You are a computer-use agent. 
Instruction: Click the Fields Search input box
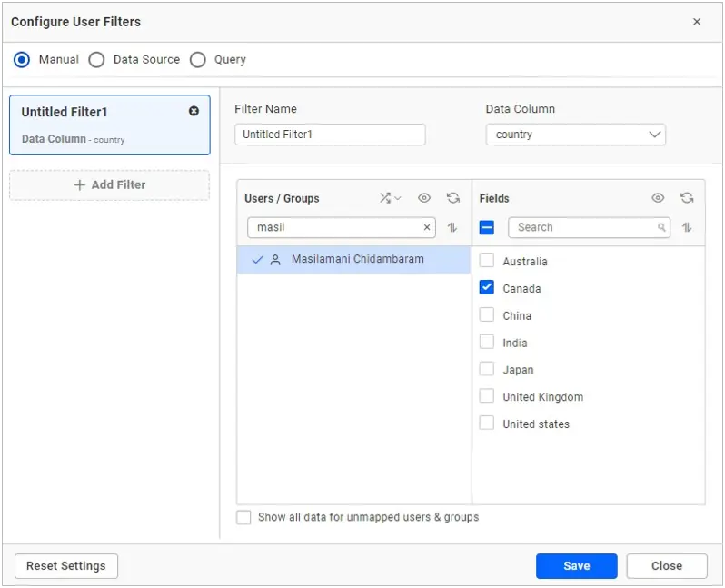click(x=589, y=227)
